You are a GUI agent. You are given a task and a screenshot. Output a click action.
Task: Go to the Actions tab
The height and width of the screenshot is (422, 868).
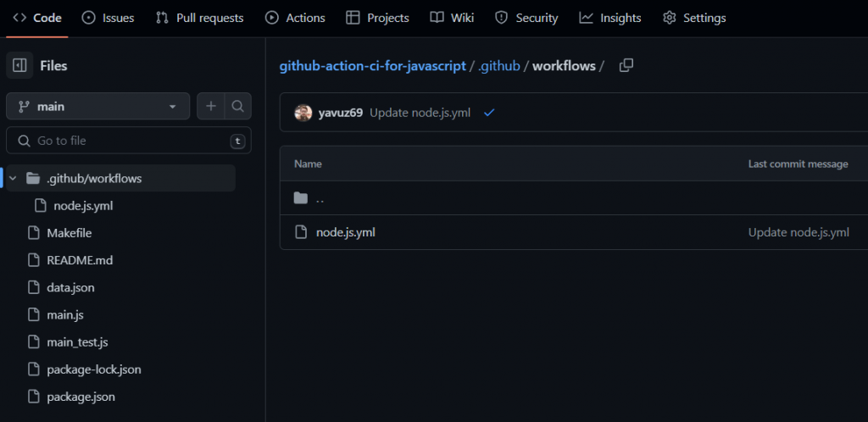295,18
